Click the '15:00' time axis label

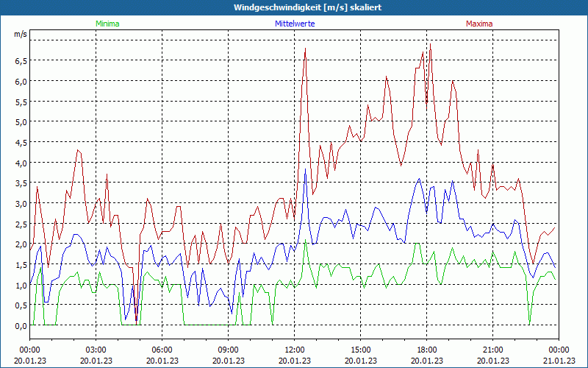point(360,350)
